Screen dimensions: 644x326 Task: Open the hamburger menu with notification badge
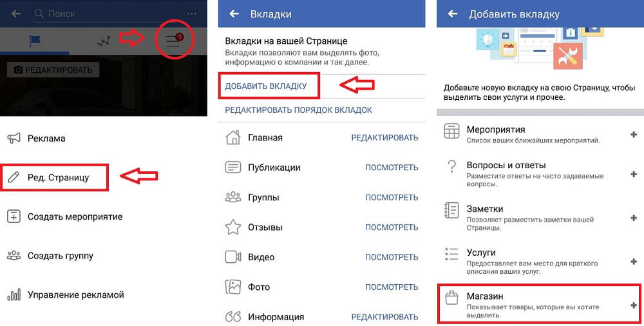[x=174, y=41]
